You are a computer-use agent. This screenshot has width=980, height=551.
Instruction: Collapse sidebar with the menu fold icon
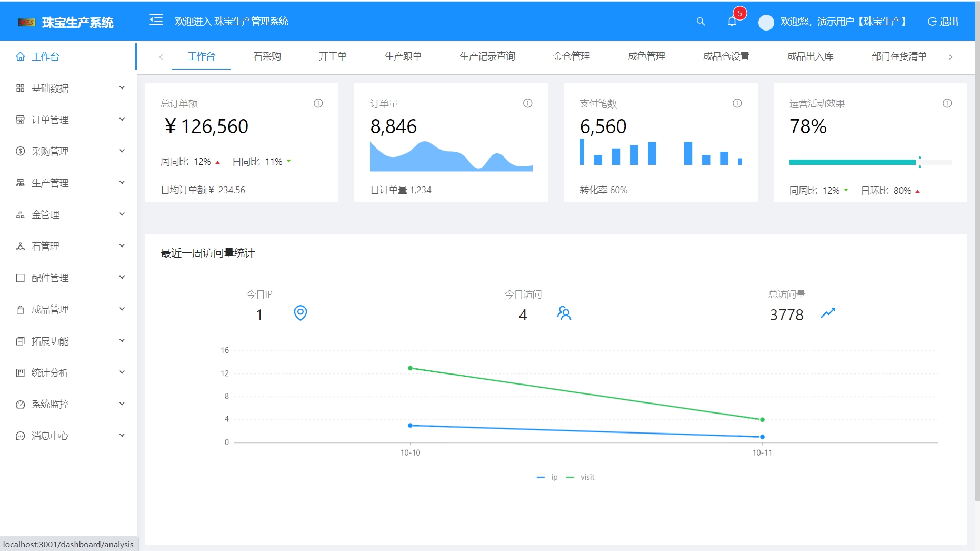point(156,20)
